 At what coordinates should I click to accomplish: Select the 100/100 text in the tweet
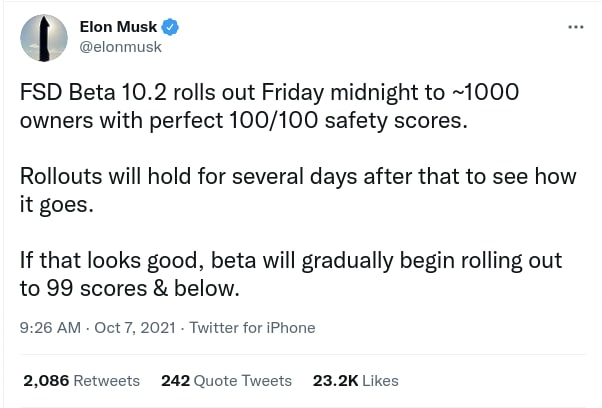273,121
